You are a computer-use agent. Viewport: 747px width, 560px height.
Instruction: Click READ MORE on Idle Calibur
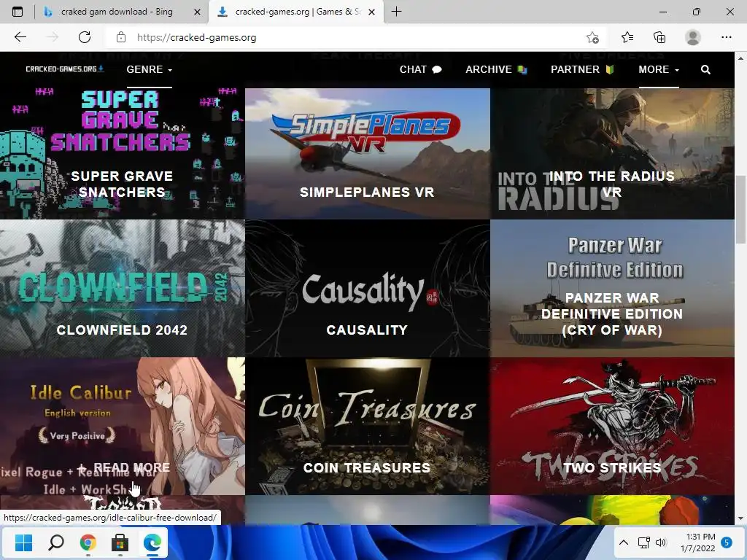[x=123, y=467]
